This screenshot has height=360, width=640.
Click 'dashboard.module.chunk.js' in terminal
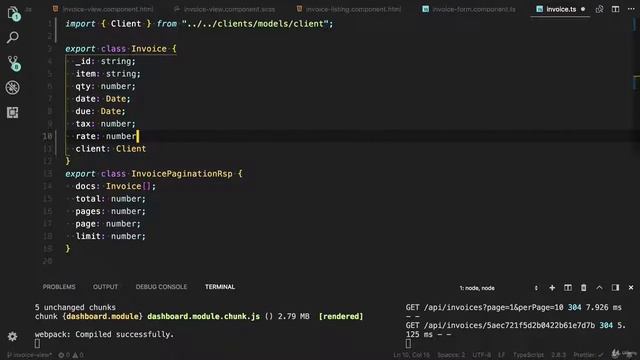204,316
